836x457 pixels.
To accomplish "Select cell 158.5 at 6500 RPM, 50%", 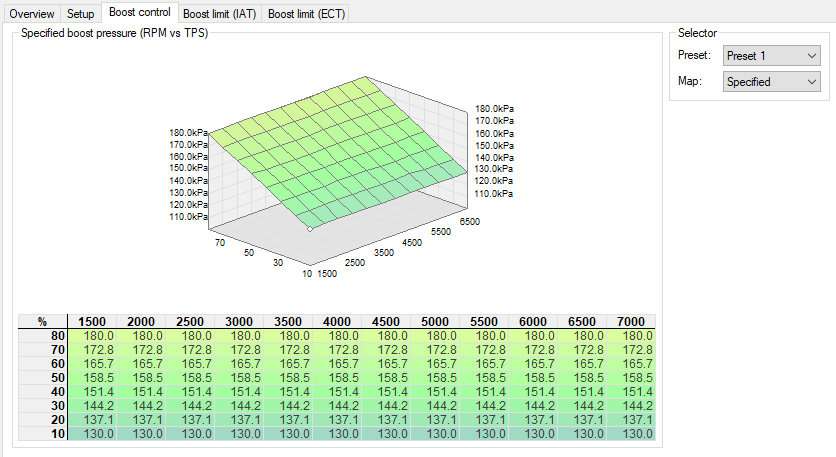I will point(582,378).
